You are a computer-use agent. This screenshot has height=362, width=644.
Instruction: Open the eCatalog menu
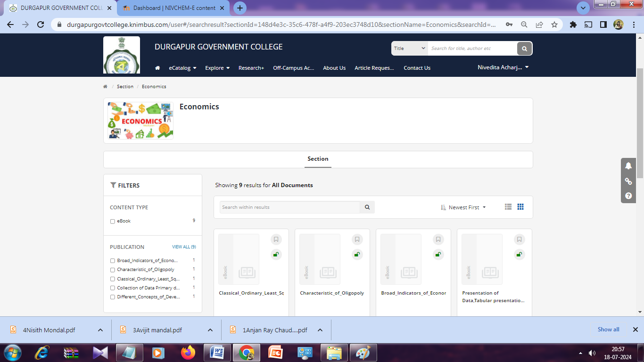182,68
